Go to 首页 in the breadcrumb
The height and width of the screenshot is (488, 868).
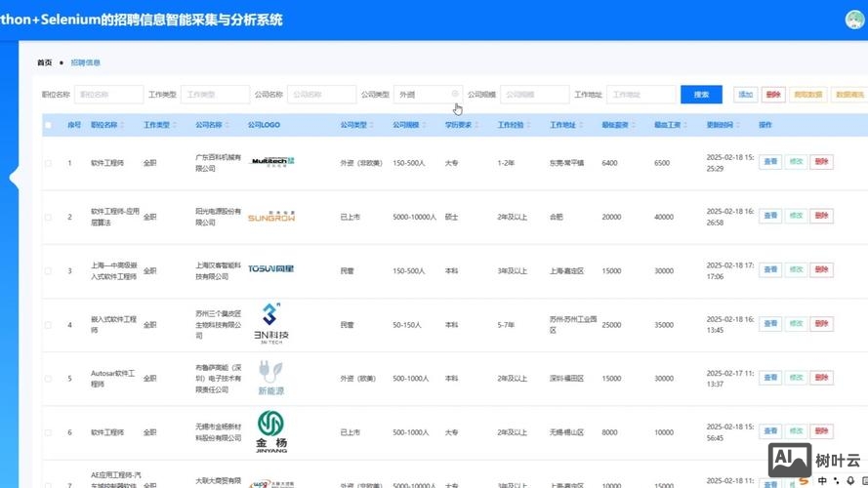[x=44, y=62]
